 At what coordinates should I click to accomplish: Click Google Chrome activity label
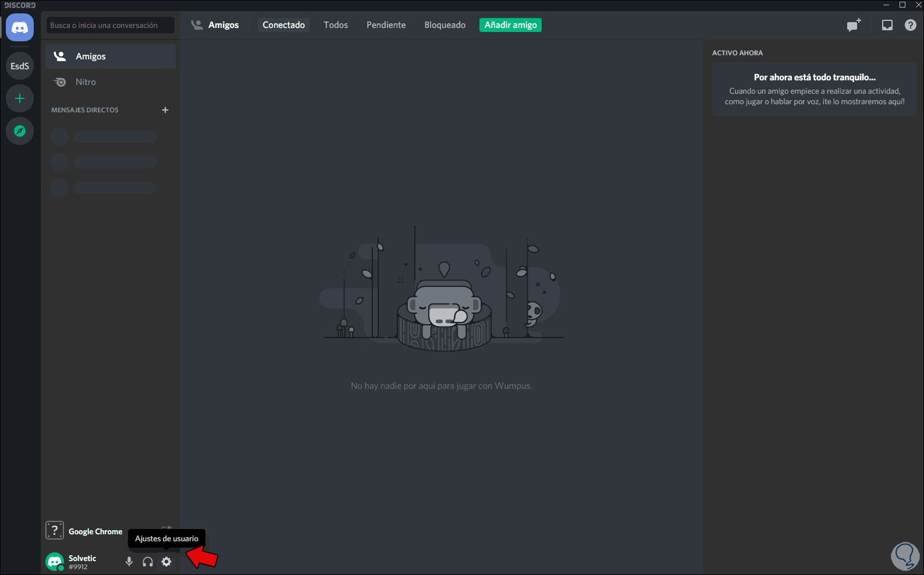click(95, 531)
